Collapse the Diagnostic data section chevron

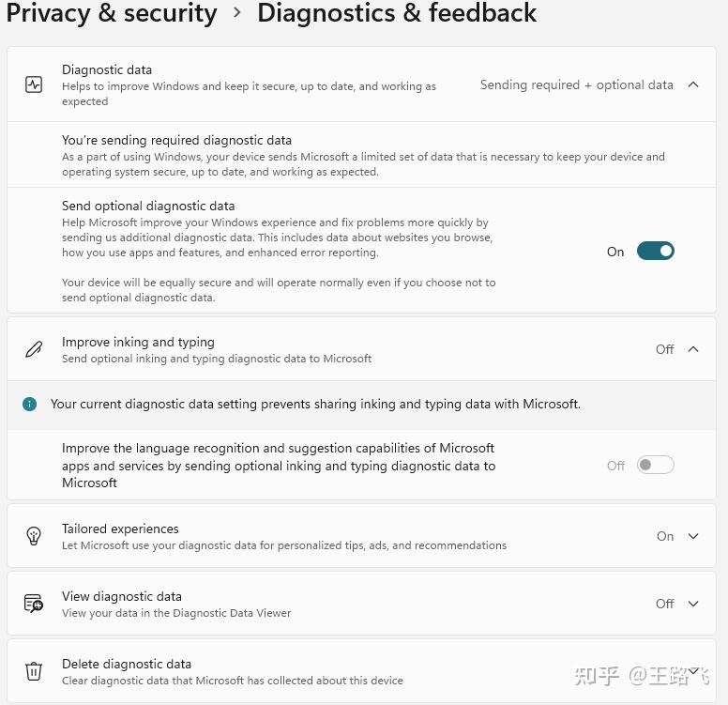693,84
